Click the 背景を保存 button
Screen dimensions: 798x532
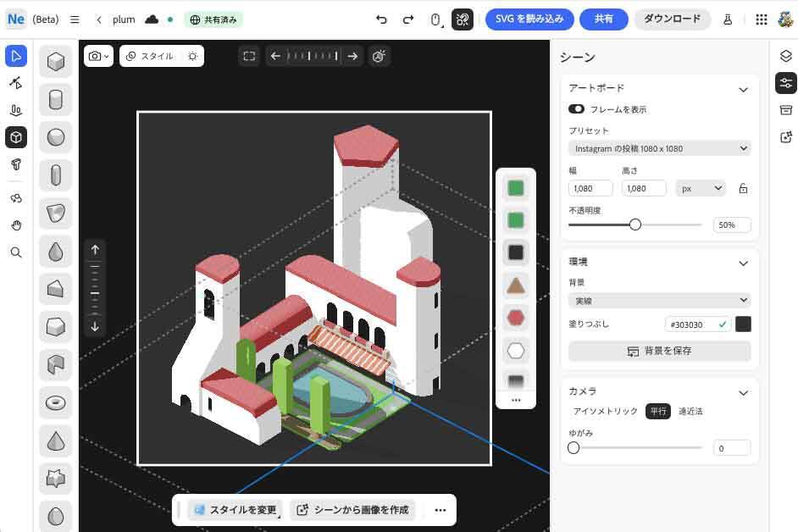659,351
